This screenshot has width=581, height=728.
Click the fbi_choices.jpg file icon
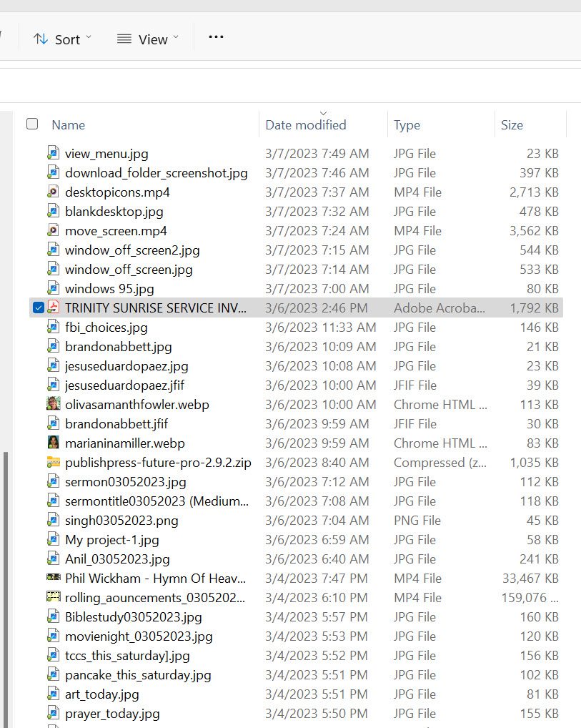[54, 327]
